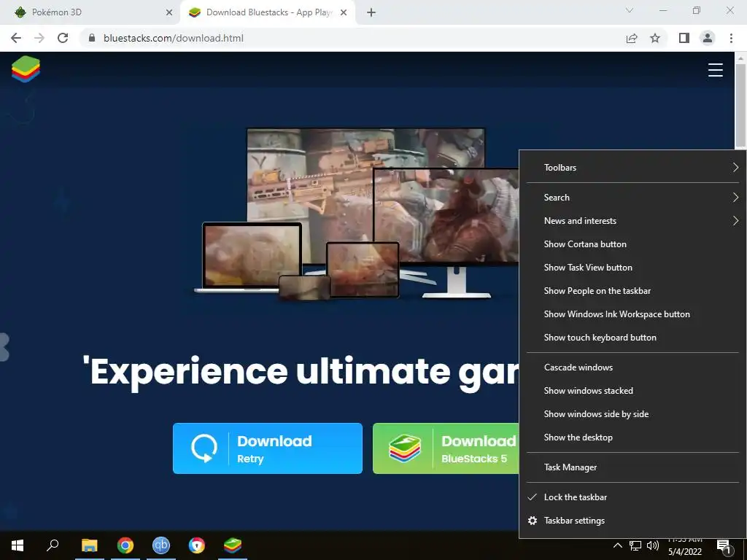Click the BlueStacks logo on the page
Screen dimensions: 747x560
(26, 69)
